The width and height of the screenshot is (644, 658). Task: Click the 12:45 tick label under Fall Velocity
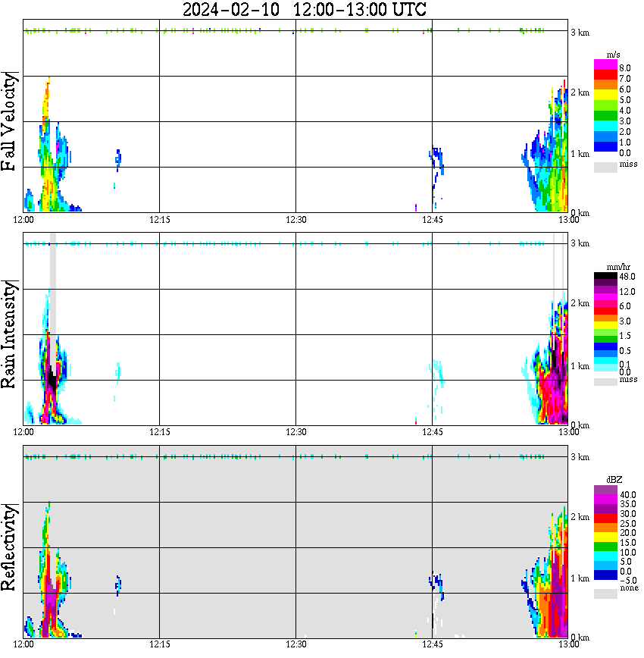[433, 220]
